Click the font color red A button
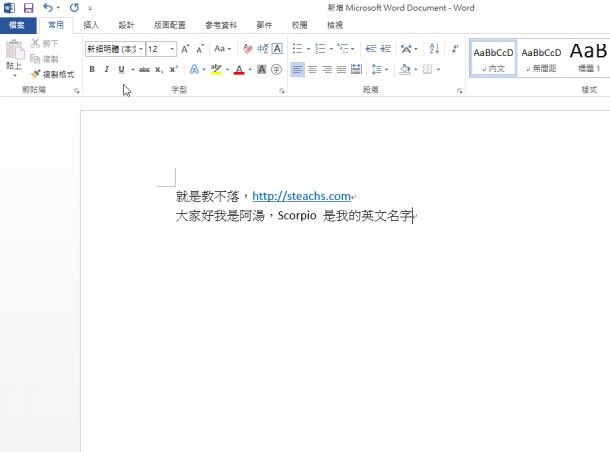The width and height of the screenshot is (610, 452). click(238, 69)
